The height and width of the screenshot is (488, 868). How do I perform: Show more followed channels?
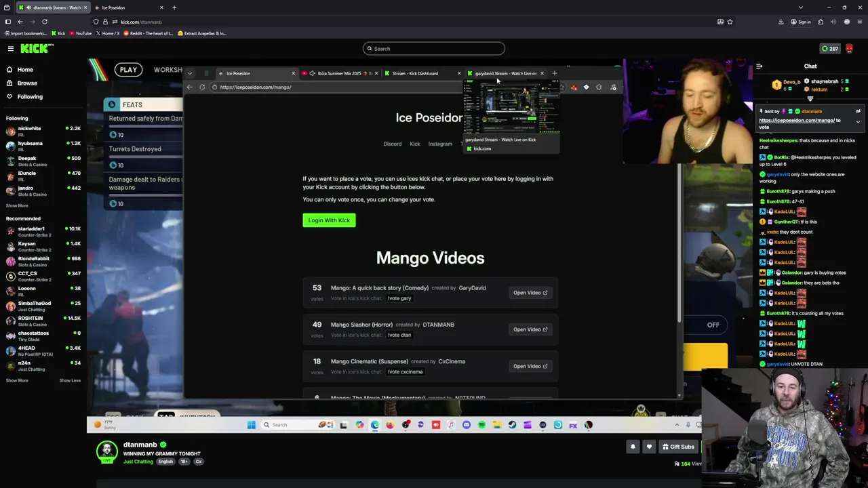(x=17, y=205)
